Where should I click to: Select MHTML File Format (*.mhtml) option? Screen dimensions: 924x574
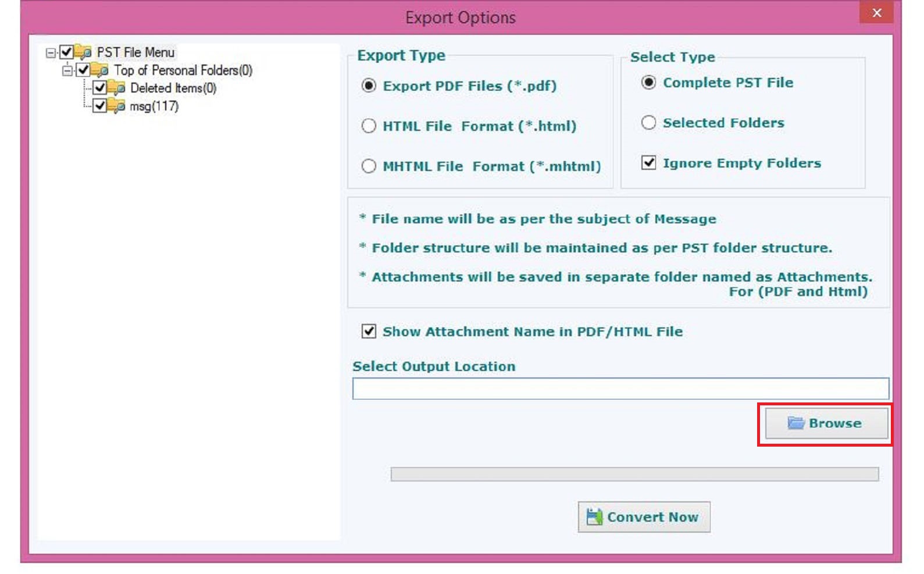(369, 166)
